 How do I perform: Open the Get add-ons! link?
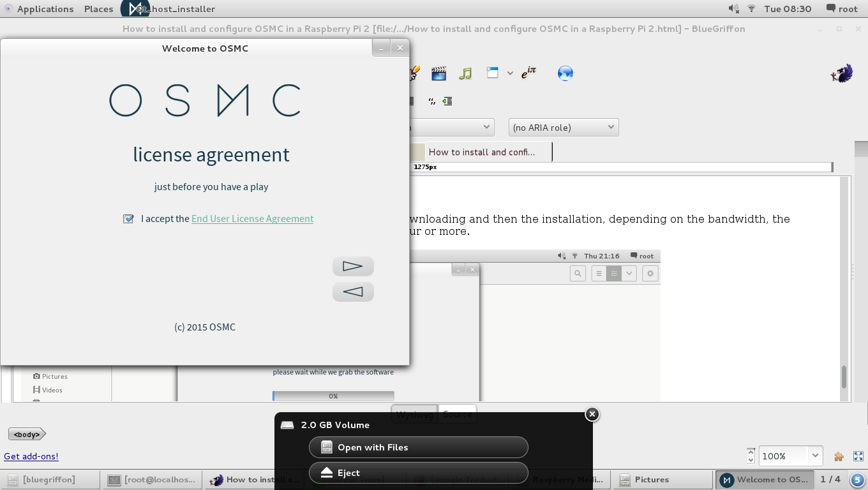tap(31, 456)
